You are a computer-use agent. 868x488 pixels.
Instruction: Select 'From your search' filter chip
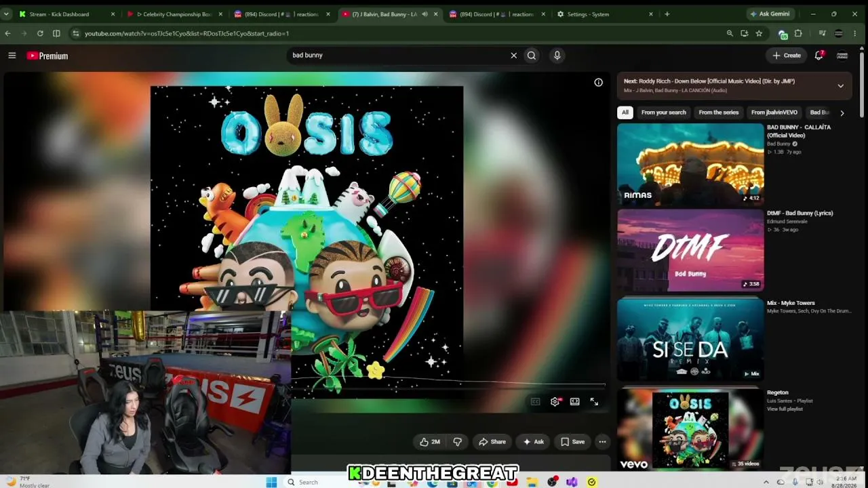(x=664, y=113)
